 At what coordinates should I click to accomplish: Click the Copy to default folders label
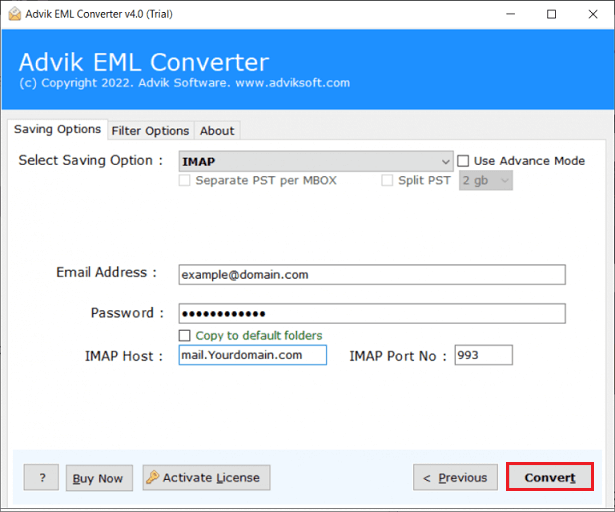(x=259, y=335)
